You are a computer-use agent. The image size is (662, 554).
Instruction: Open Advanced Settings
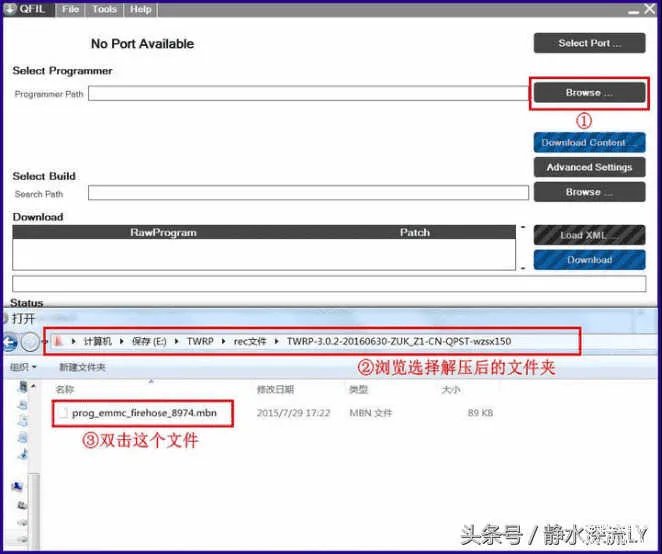[588, 167]
